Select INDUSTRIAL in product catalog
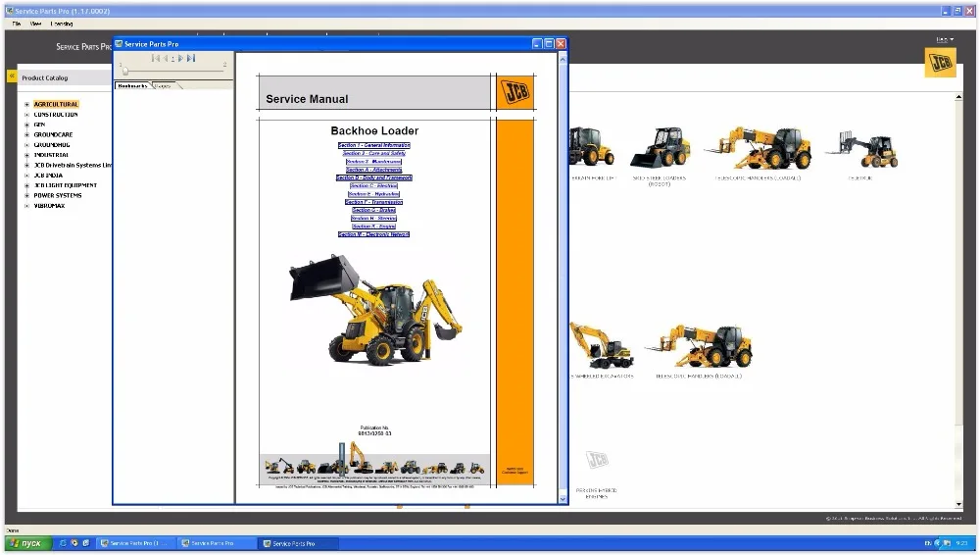This screenshot has height=555, width=980. (x=51, y=155)
